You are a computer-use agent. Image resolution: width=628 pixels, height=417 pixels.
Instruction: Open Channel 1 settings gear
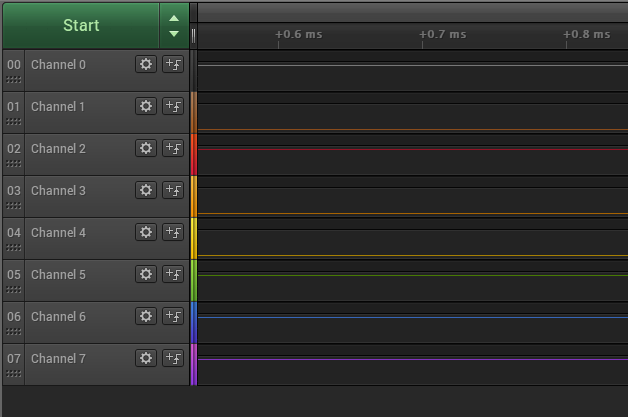(x=146, y=106)
